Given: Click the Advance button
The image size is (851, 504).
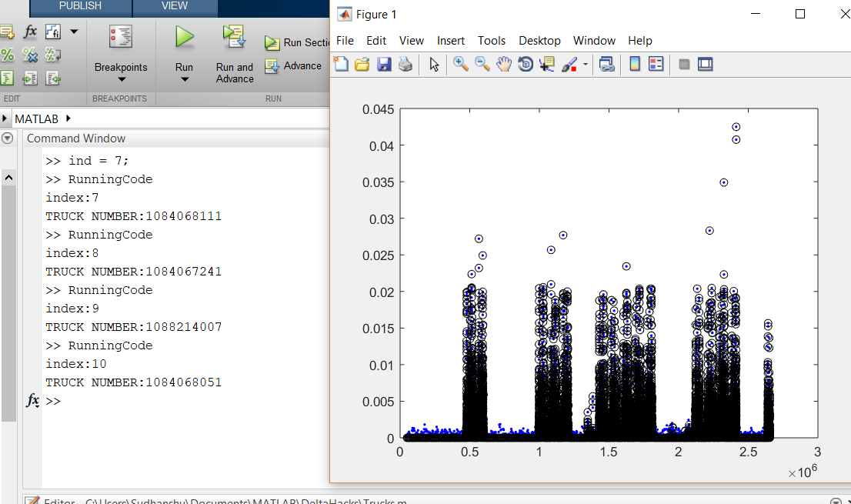Looking at the screenshot, I should coord(293,66).
